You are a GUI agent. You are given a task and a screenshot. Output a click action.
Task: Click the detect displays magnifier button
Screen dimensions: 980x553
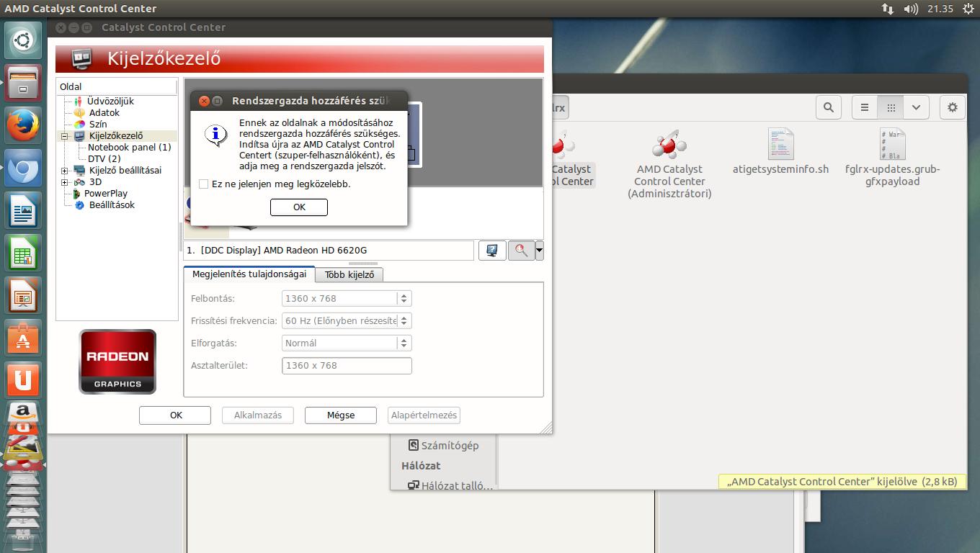tap(521, 251)
